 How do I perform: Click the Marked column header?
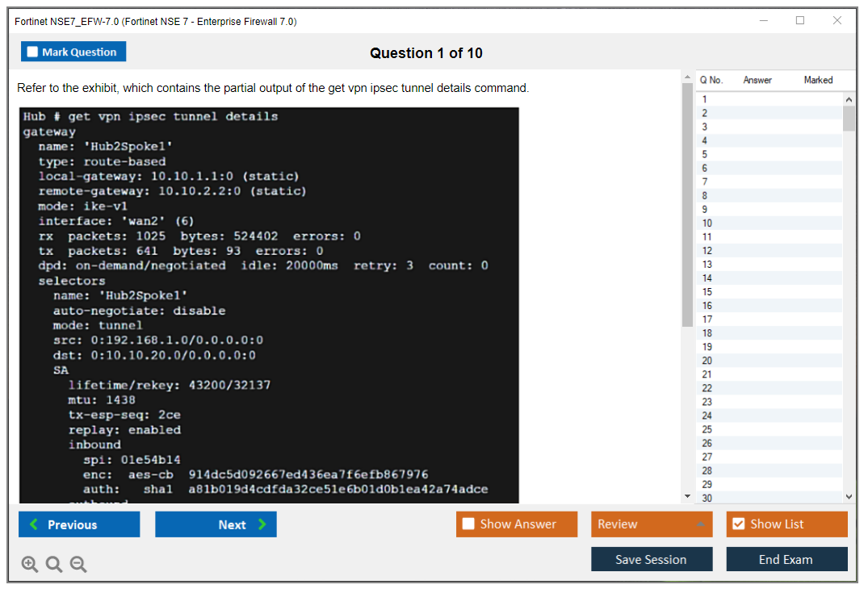pos(818,80)
